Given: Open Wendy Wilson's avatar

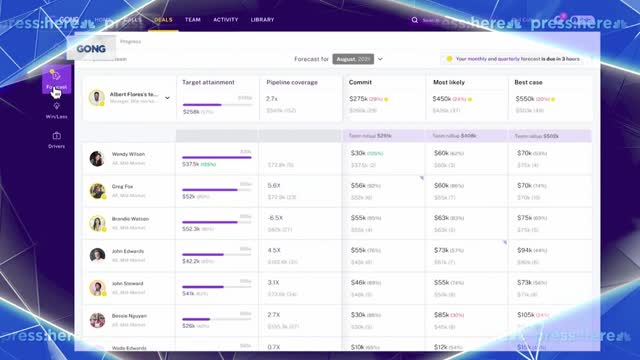Looking at the screenshot, I should point(97,158).
